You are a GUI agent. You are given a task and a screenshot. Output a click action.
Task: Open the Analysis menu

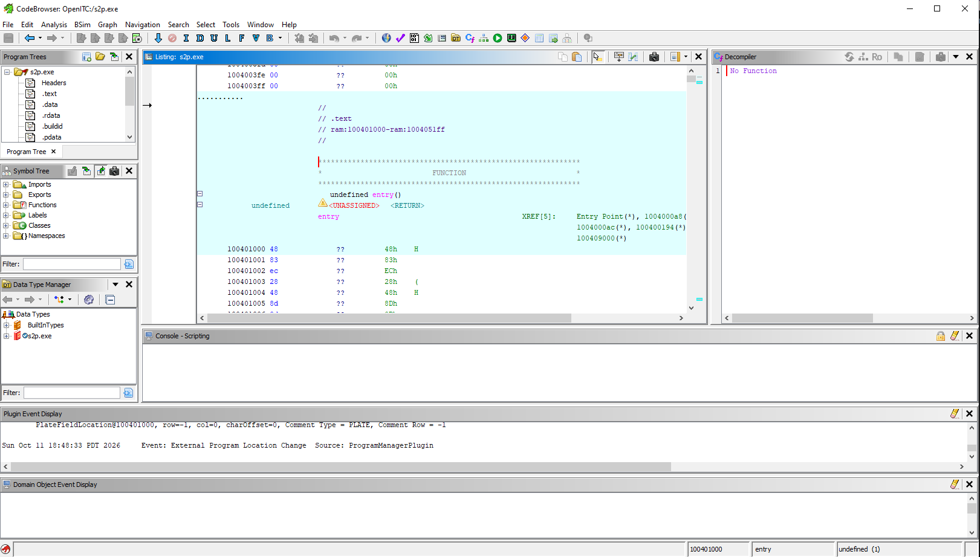(x=54, y=25)
